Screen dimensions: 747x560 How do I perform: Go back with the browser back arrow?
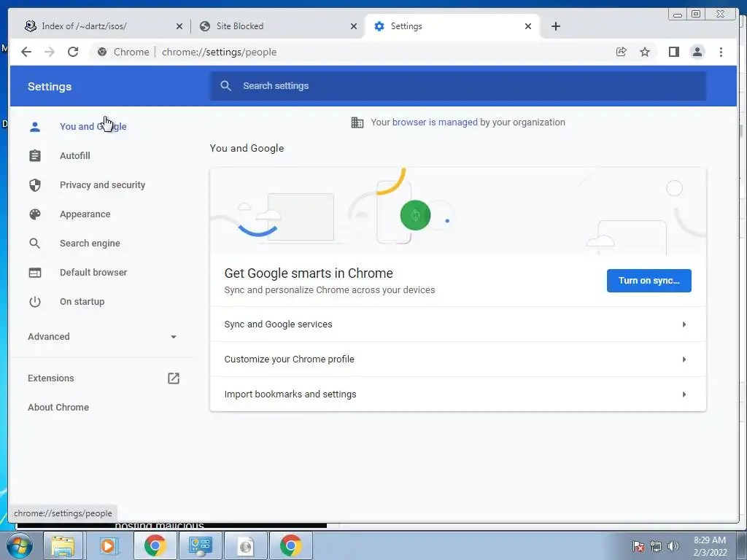point(26,52)
